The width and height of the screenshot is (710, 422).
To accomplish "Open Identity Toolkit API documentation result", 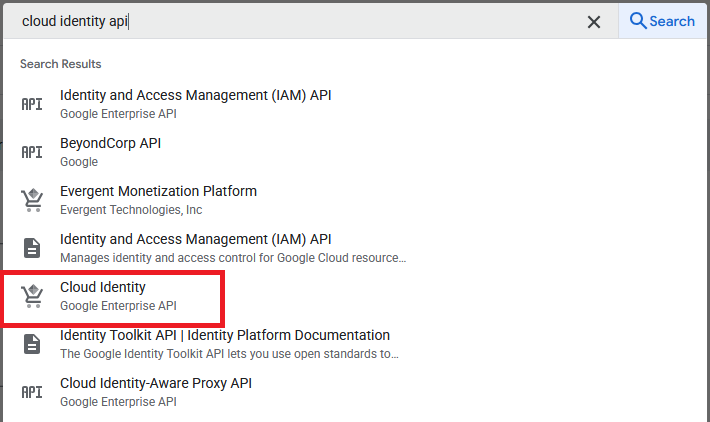I will (x=225, y=335).
